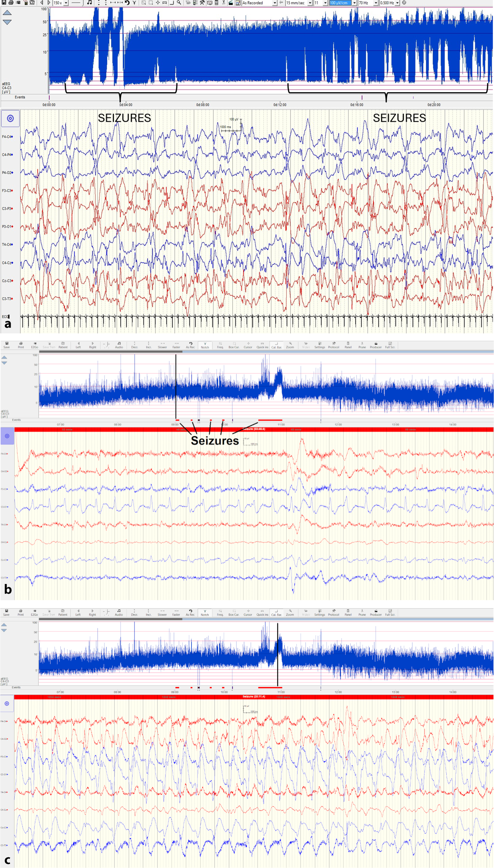This screenshot has width=494, height=868.
Task: Open E2Go export in panel b toolbar
Action: tap(35, 345)
